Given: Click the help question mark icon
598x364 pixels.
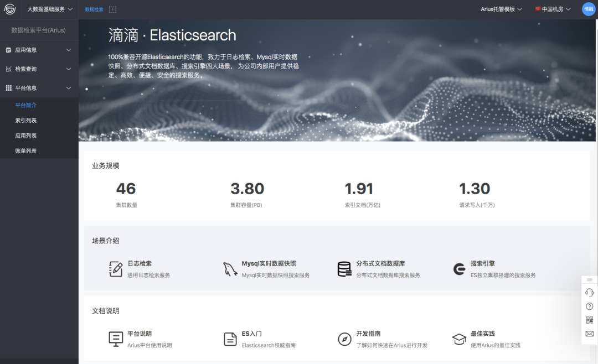Looking at the screenshot, I should 590,306.
